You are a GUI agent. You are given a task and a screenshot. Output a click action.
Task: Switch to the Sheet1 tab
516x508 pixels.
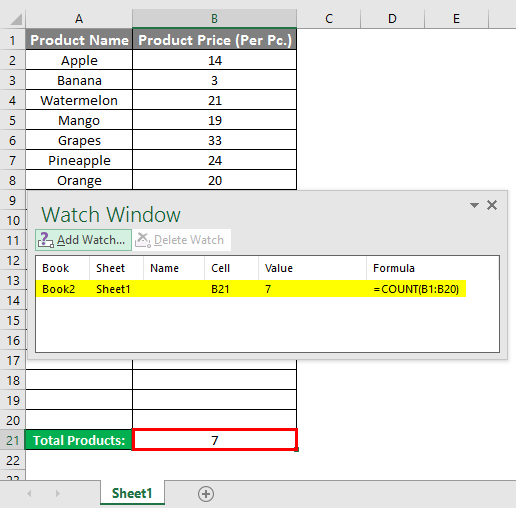point(132,493)
